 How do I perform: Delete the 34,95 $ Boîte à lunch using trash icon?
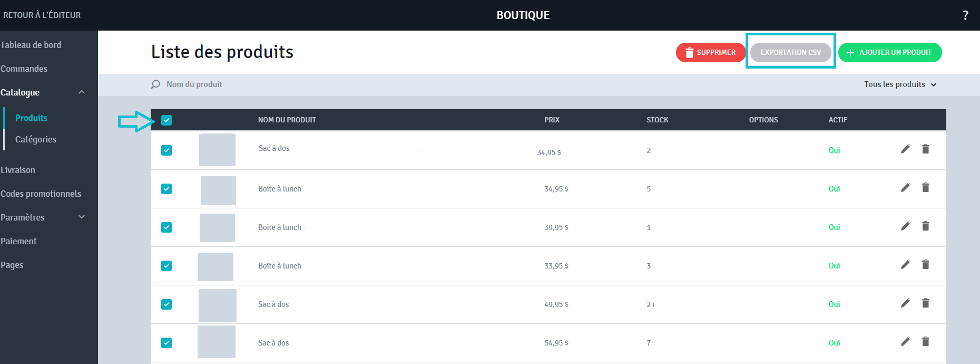coord(925,187)
